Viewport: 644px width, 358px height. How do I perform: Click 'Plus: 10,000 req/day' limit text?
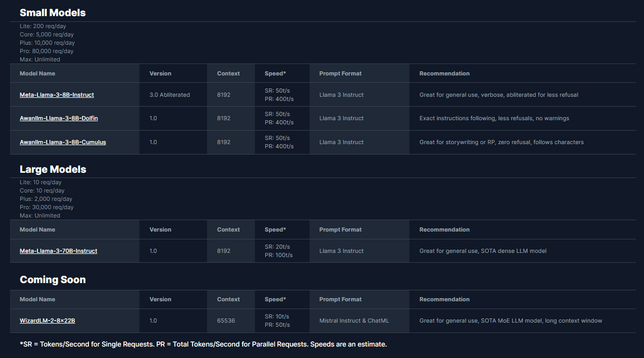[47, 43]
